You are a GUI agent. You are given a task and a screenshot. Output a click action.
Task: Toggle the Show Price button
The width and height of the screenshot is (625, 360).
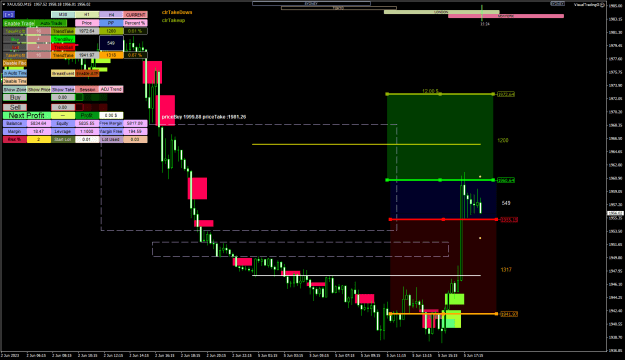(x=39, y=90)
